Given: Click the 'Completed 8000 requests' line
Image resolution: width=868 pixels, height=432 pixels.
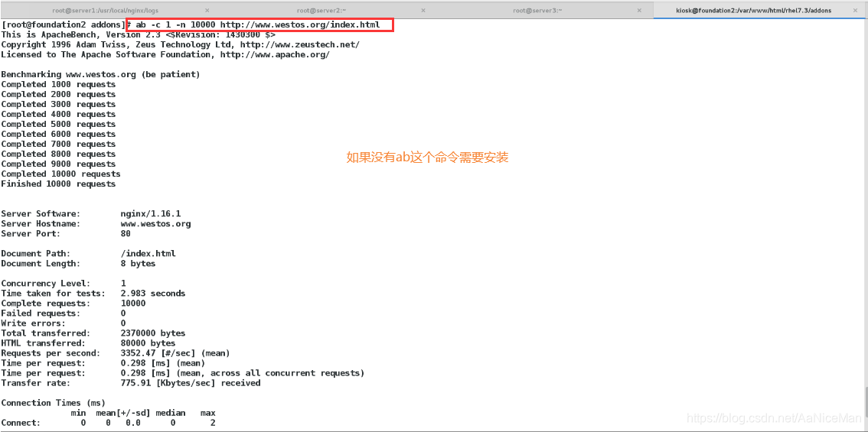Looking at the screenshot, I should (58, 154).
